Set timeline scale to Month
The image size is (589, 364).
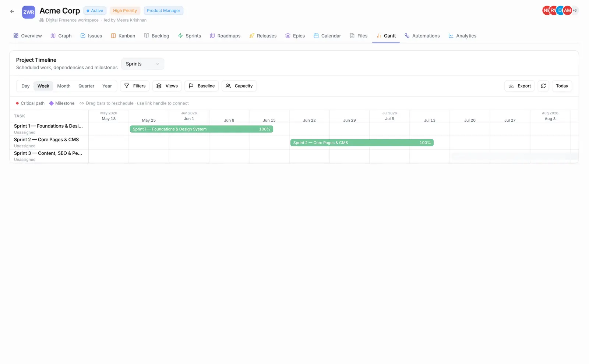click(x=64, y=86)
